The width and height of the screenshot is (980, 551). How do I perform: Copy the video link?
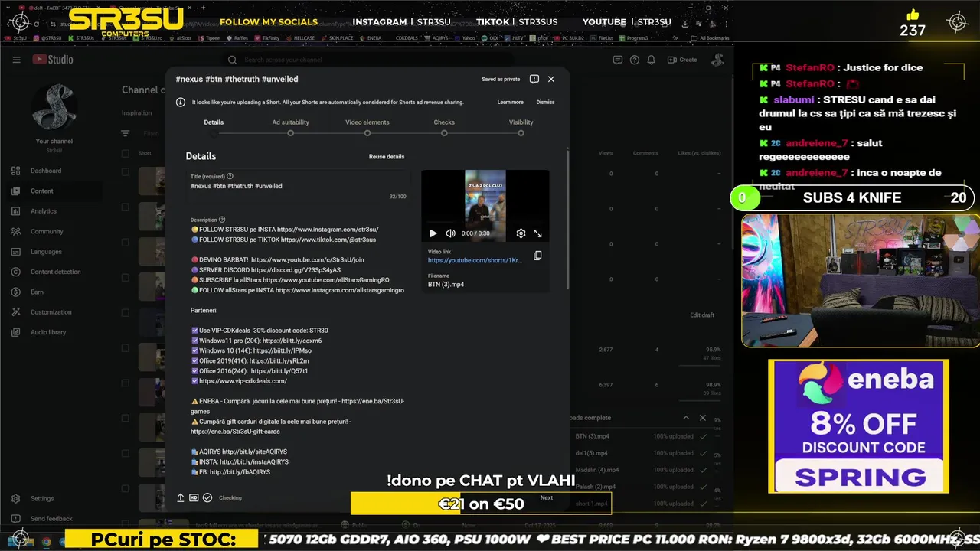537,256
